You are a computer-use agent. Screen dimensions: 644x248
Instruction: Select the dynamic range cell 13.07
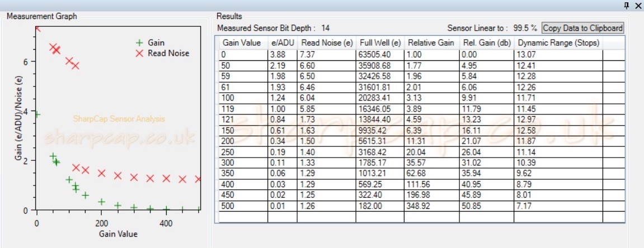(x=557, y=54)
